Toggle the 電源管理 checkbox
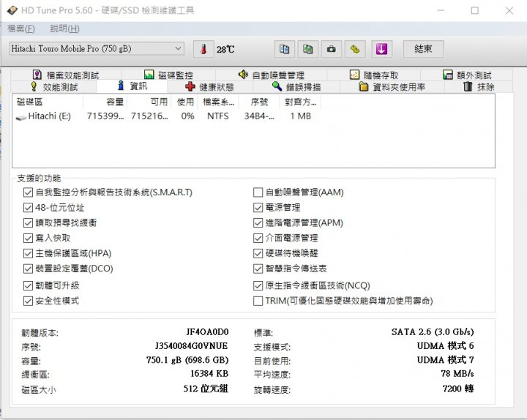 [258, 208]
